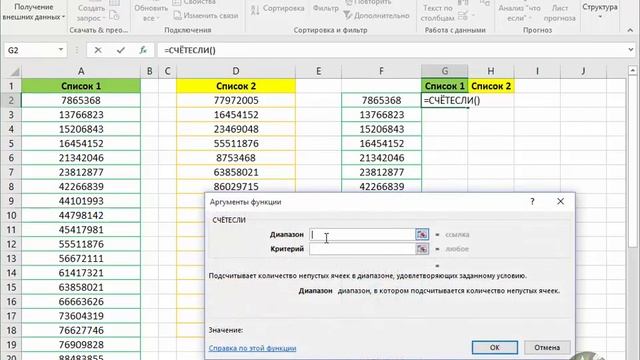
Task: Open the Анализ "что если" dropdown
Action: 519,13
